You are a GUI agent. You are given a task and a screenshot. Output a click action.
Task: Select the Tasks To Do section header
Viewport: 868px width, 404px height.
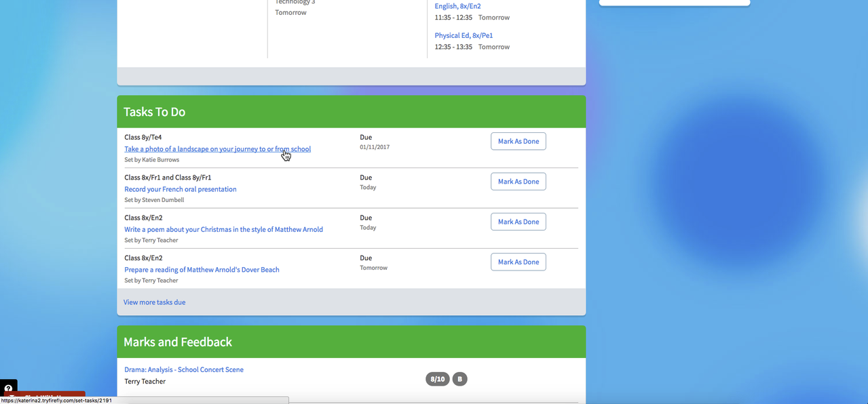pyautogui.click(x=154, y=111)
